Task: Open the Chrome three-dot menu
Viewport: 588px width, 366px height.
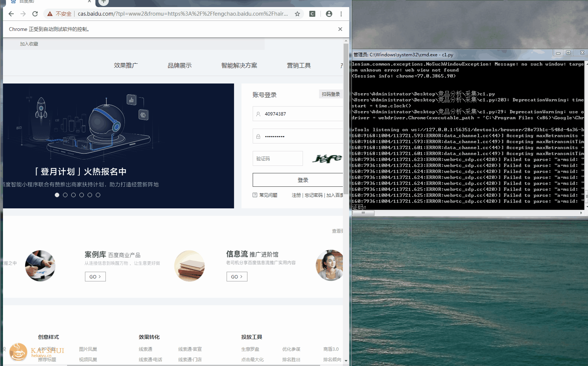Action: coord(341,14)
